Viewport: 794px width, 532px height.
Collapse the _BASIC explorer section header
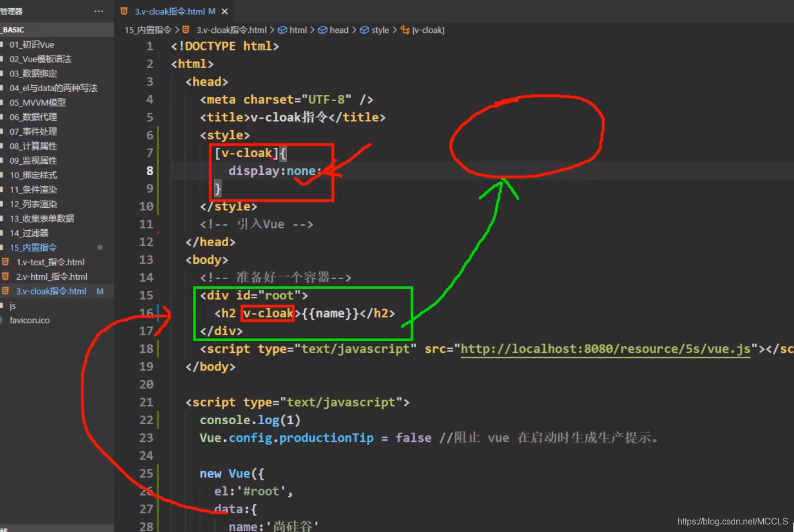57,30
